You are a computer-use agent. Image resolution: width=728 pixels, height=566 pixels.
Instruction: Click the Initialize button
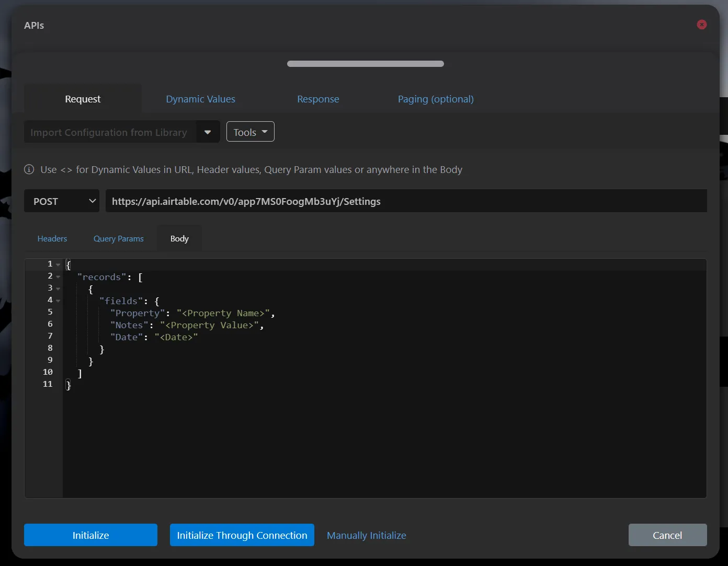click(x=90, y=535)
